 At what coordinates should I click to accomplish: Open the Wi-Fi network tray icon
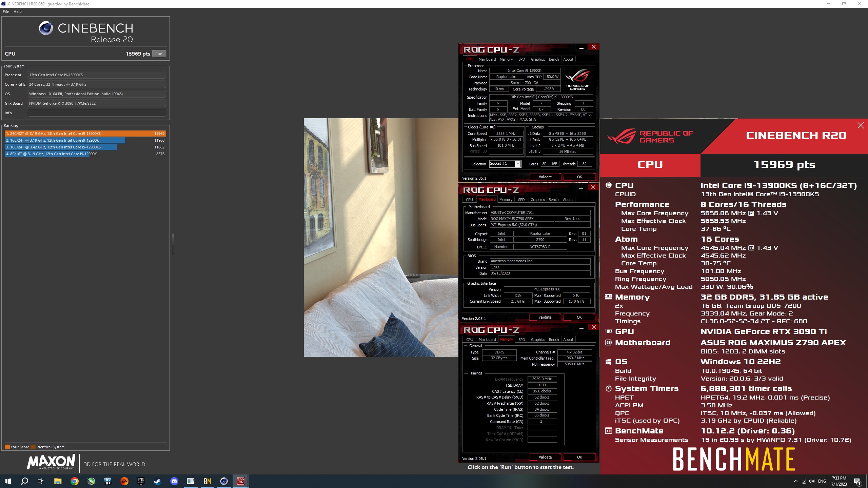[x=805, y=482]
